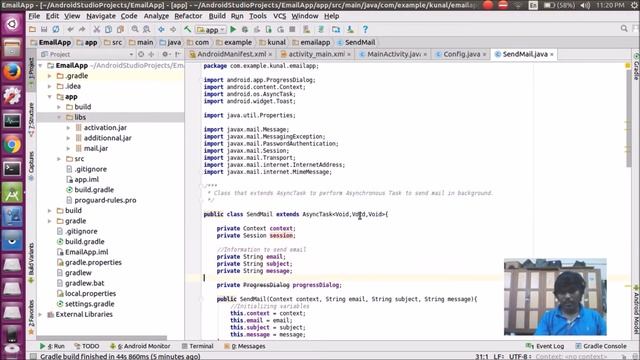640x360 pixels.
Task: Click the Open folder toolbar icon
Action: pyautogui.click(x=32, y=29)
